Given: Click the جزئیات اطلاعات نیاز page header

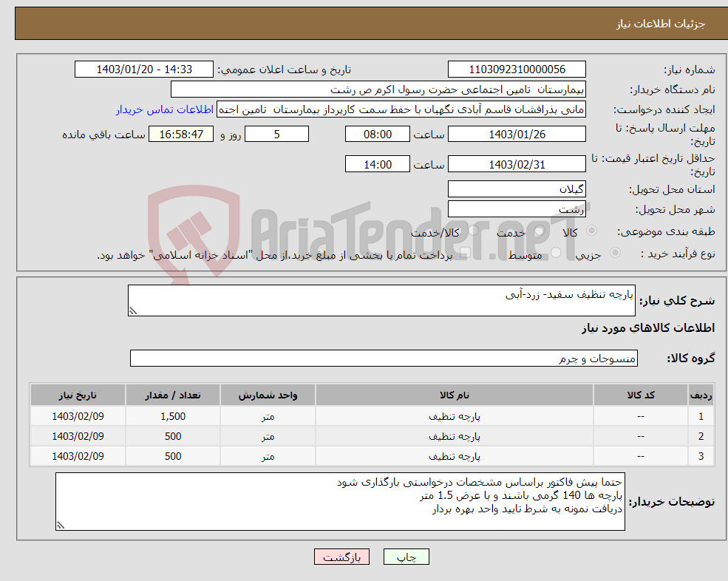Looking at the screenshot, I should [660, 24].
